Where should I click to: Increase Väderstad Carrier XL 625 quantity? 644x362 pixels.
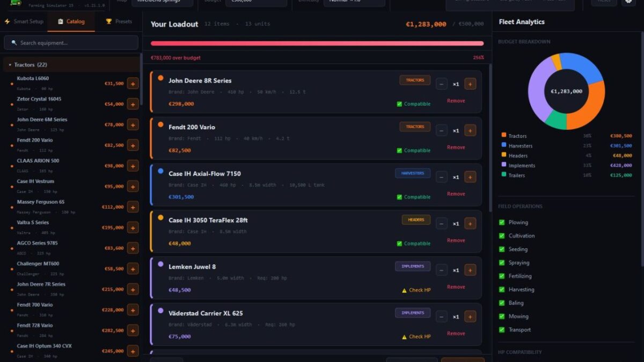[470, 317]
